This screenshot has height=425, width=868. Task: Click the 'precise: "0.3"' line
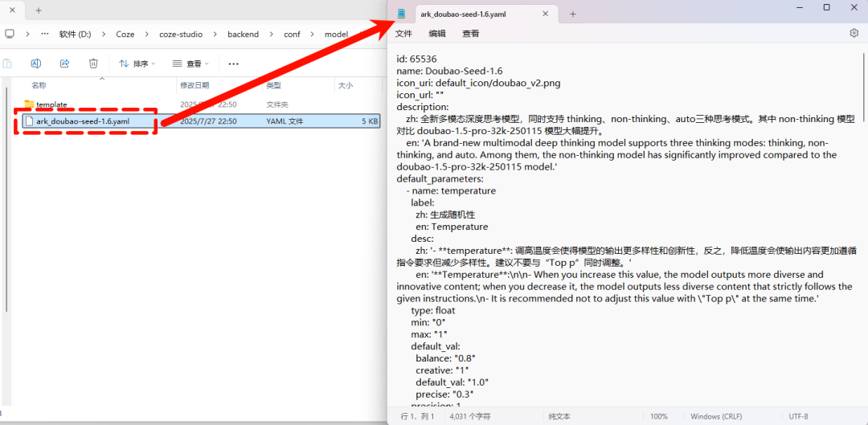pos(444,394)
